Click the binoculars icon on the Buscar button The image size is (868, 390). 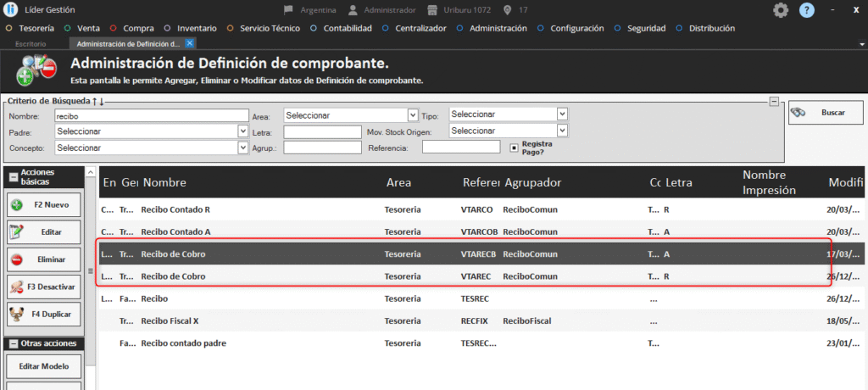[798, 113]
